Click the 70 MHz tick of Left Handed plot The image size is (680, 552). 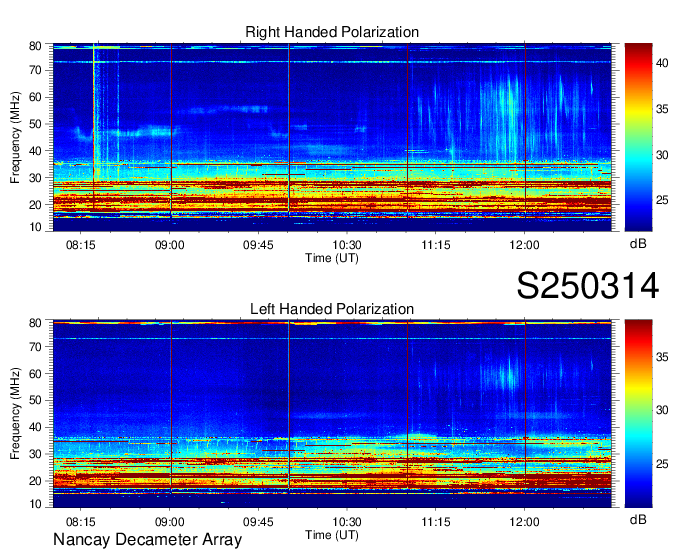coord(35,347)
